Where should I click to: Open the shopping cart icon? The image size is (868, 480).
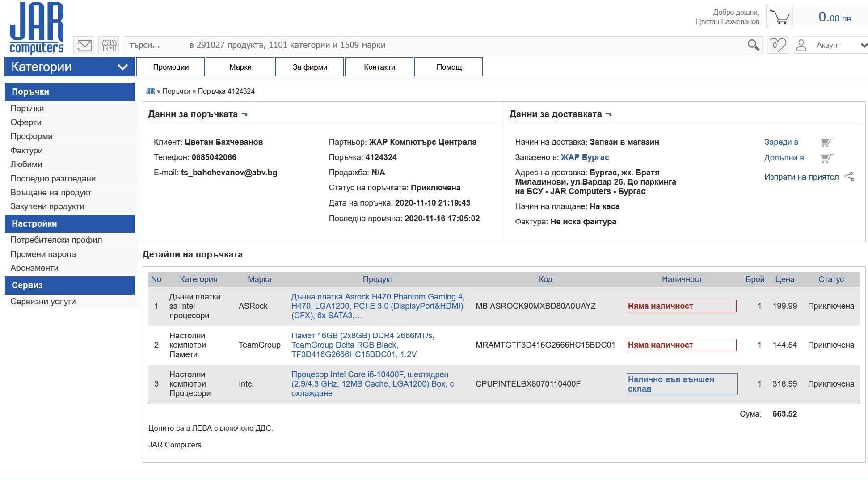(x=780, y=17)
